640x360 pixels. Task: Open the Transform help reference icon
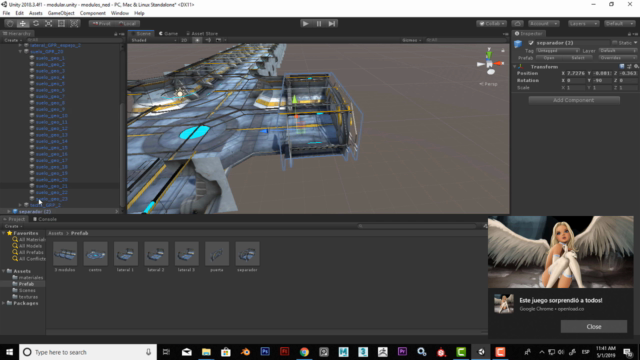pyautogui.click(x=622, y=67)
